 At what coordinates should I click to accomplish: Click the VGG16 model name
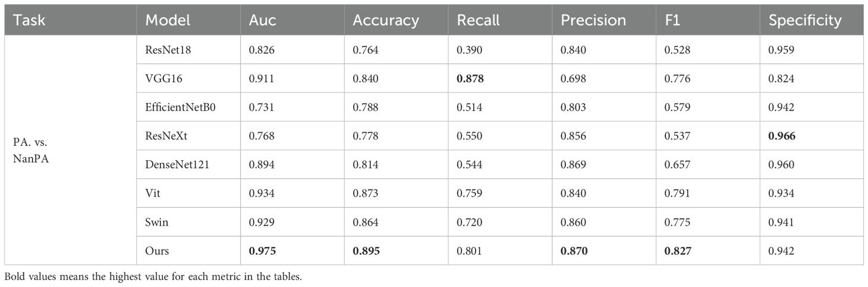tap(159, 79)
